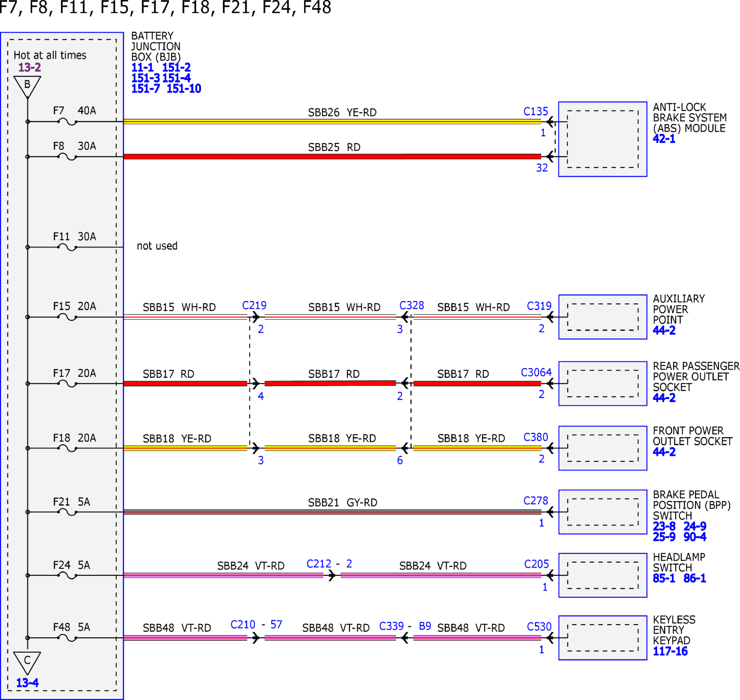Select the F21 5A fuse symbol
This screenshot has width=740, height=700.
pos(67,512)
